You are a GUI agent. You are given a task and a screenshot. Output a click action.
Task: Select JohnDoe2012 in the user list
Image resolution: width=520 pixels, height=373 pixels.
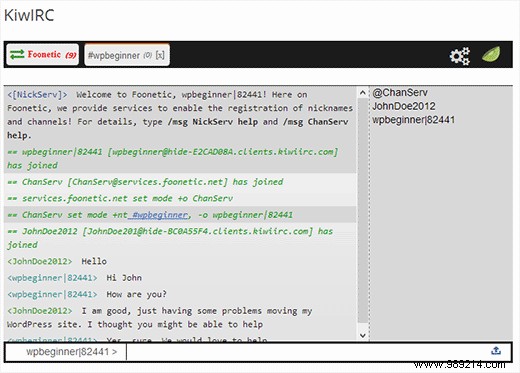404,106
